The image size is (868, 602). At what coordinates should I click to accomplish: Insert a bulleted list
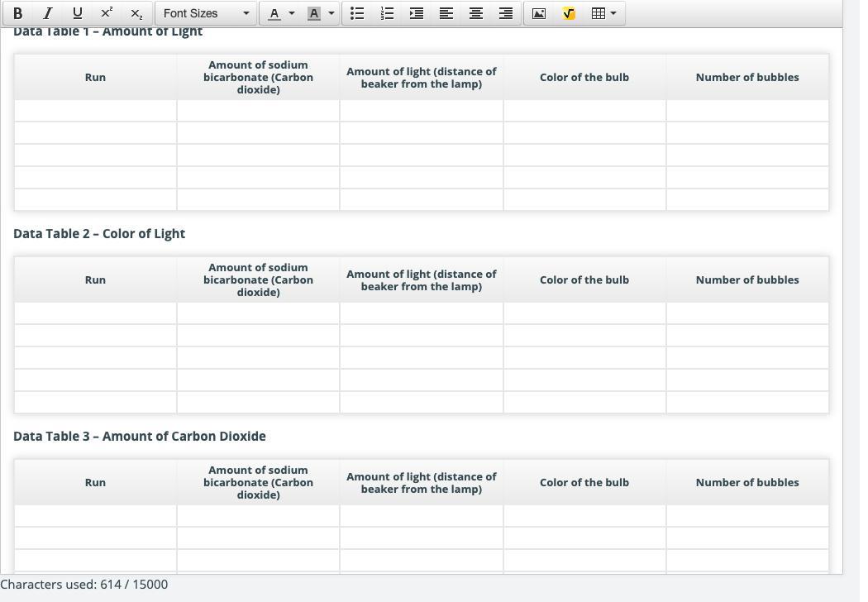[x=358, y=13]
